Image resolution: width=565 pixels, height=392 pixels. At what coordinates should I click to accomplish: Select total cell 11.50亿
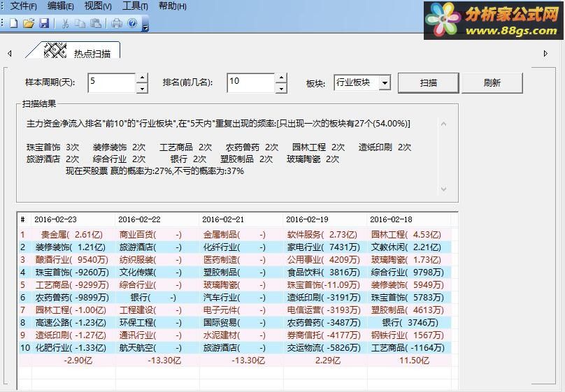[409, 361]
